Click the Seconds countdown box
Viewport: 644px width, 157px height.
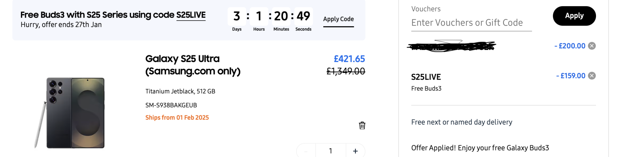click(303, 16)
